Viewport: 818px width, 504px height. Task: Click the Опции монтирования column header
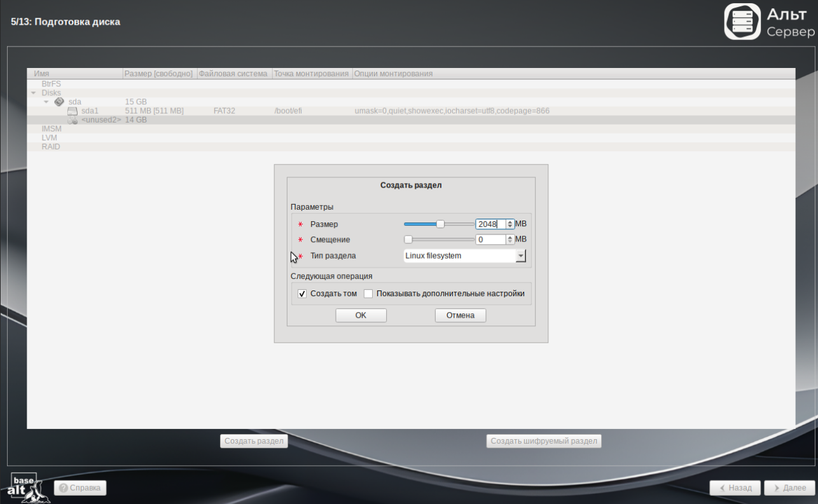573,74
